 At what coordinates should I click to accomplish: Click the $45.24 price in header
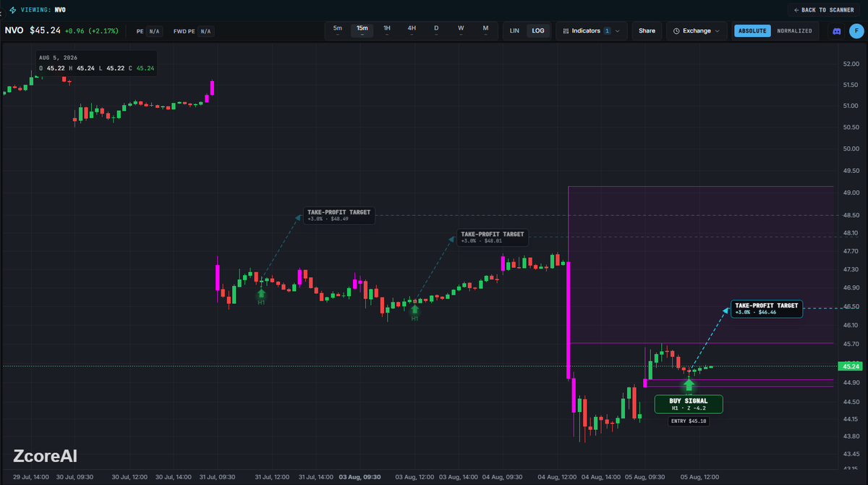point(45,30)
